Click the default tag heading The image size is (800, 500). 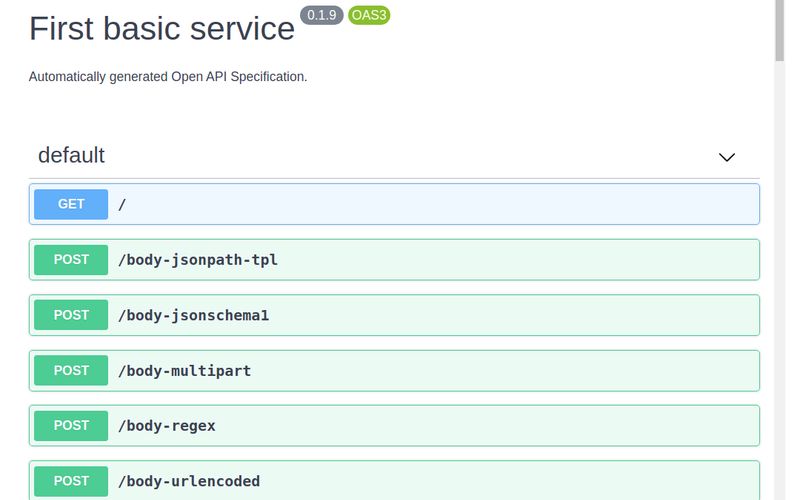point(71,155)
